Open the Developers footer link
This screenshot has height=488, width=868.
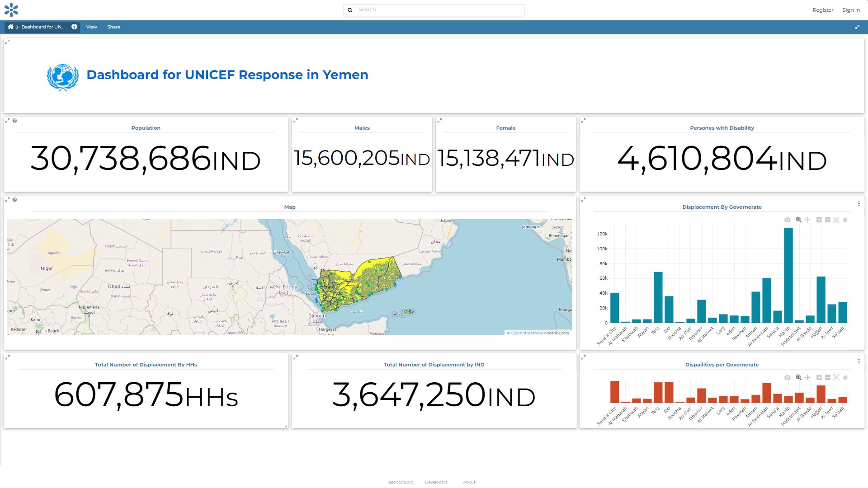[436, 482]
